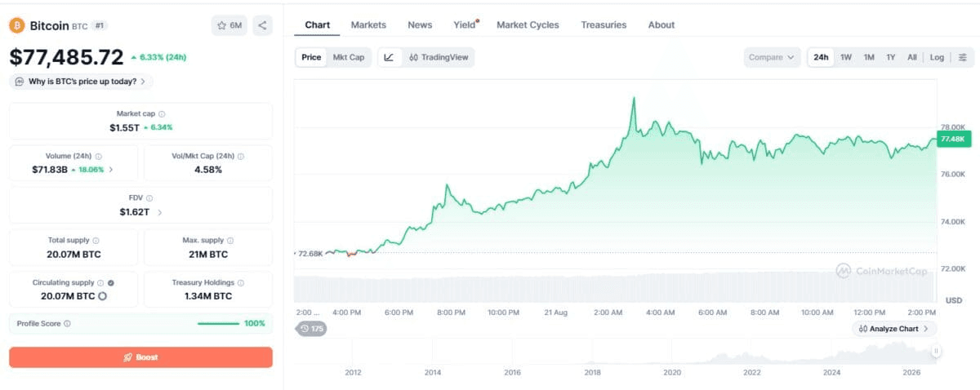Expand the FDV details chevron
Viewport: 980px width, 390px height.
click(x=159, y=212)
